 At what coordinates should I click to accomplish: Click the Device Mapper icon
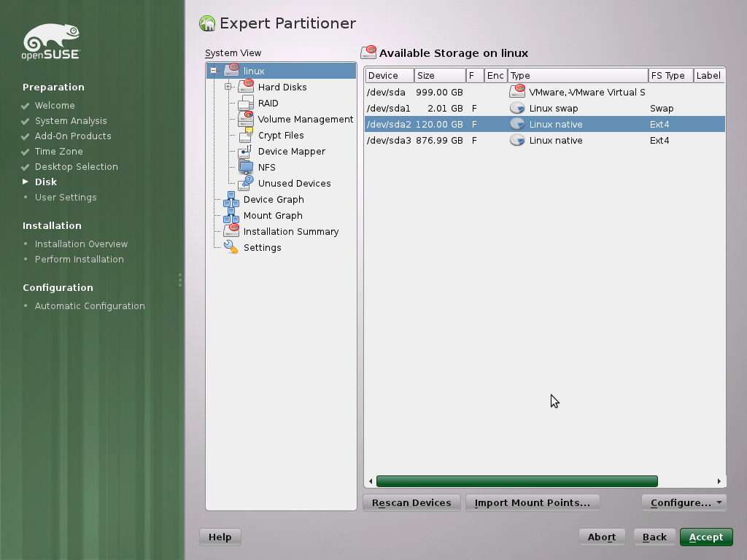coord(246,152)
